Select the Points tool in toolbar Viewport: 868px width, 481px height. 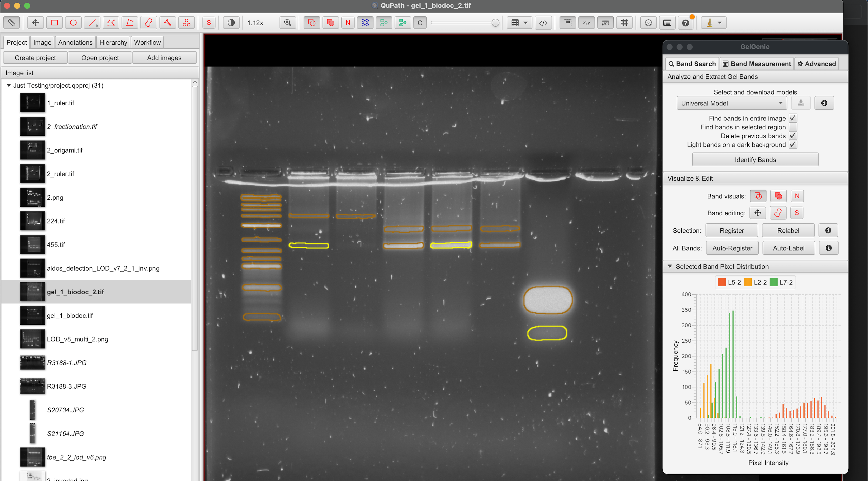coord(186,23)
